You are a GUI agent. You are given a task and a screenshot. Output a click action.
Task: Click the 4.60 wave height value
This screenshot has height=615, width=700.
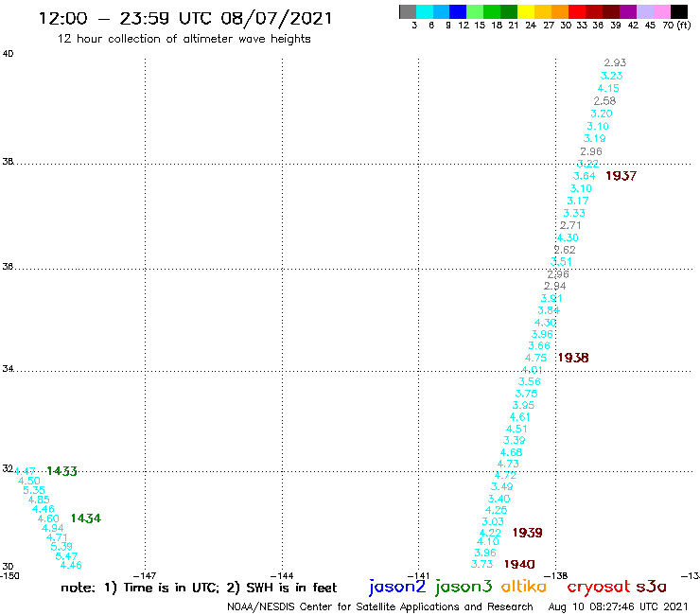point(48,519)
